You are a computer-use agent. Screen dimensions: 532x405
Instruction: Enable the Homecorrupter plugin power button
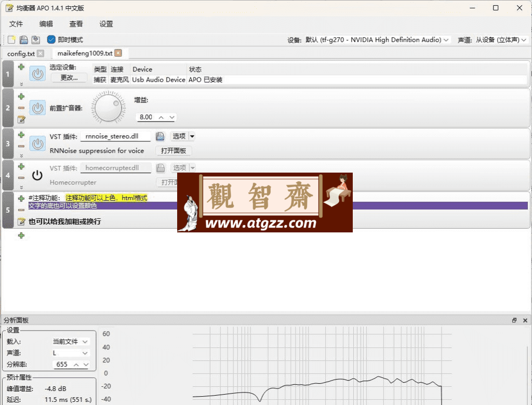(37, 175)
